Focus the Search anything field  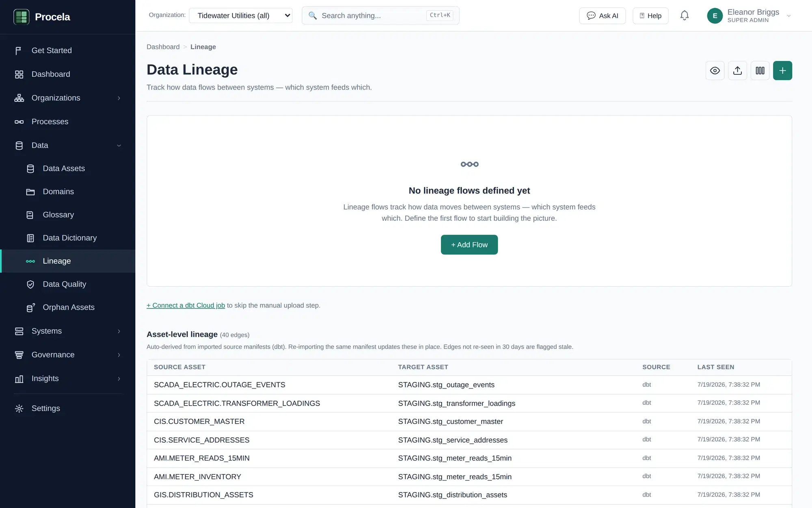(x=380, y=15)
